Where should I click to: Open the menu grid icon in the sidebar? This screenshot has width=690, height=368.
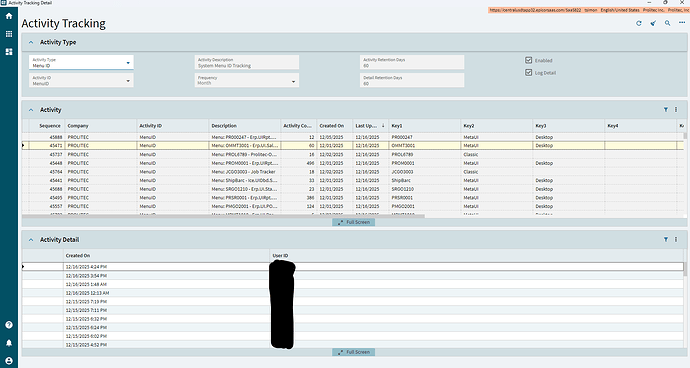coord(9,34)
